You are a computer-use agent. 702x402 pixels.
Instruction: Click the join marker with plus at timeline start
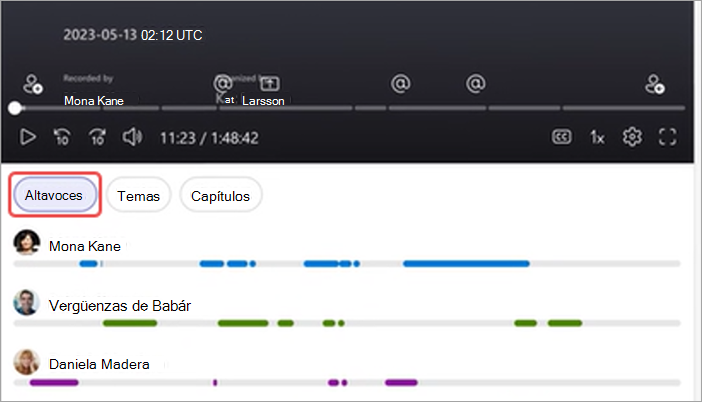click(33, 84)
